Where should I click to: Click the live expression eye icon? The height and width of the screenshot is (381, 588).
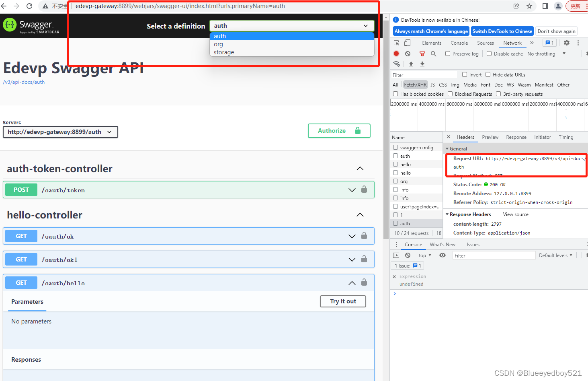tap(443, 255)
